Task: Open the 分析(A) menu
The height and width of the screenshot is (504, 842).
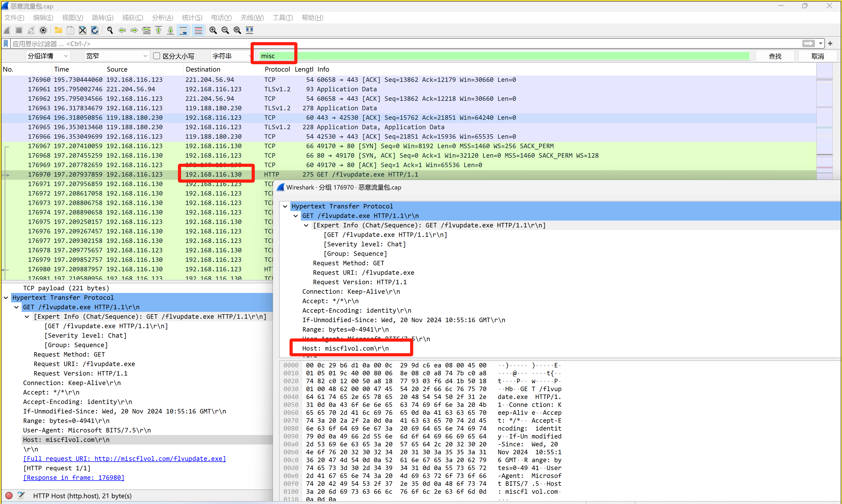Action: [x=163, y=18]
